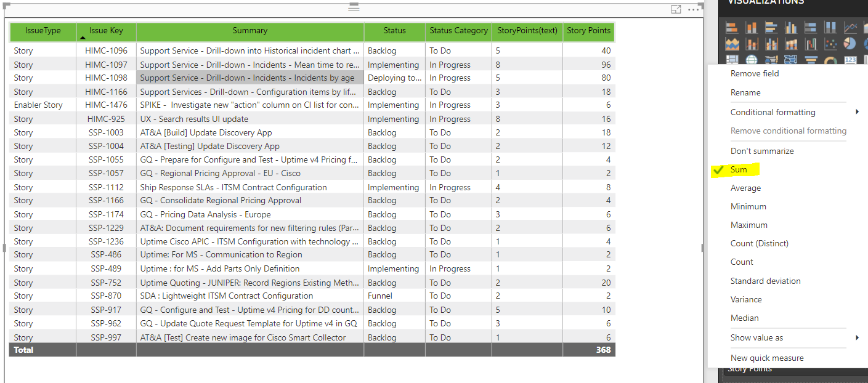The height and width of the screenshot is (383, 868).
Task: Click issue key HIMC-1096 cell
Action: click(107, 51)
